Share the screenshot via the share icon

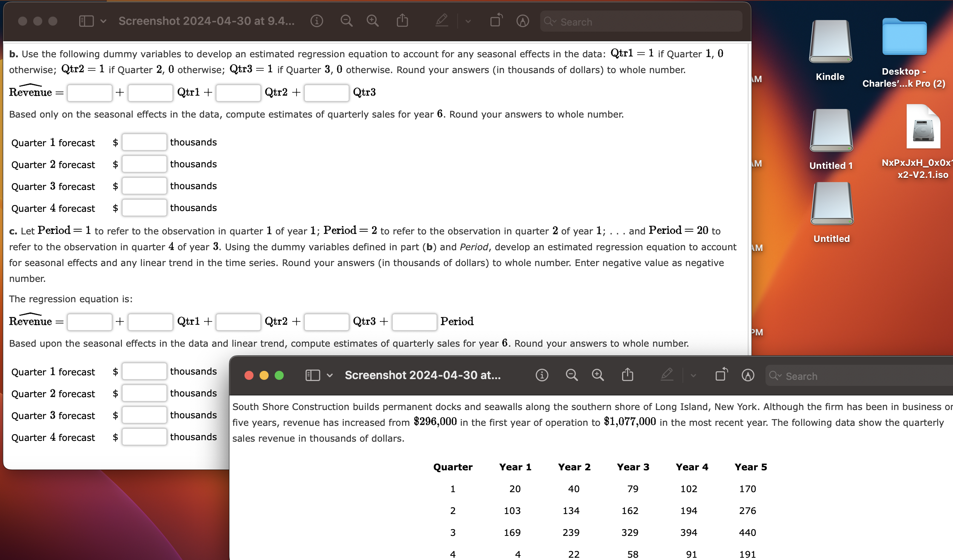[x=403, y=21]
